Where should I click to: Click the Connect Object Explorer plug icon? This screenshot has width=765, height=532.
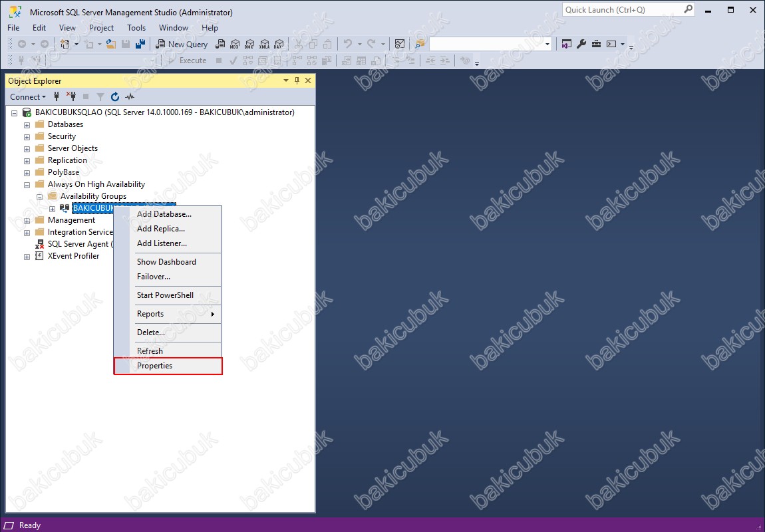[57, 96]
